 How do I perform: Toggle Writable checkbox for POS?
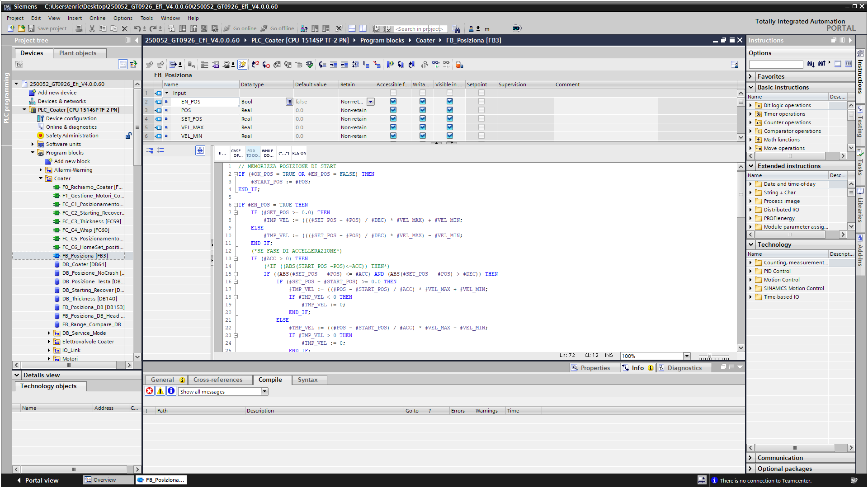coord(423,110)
